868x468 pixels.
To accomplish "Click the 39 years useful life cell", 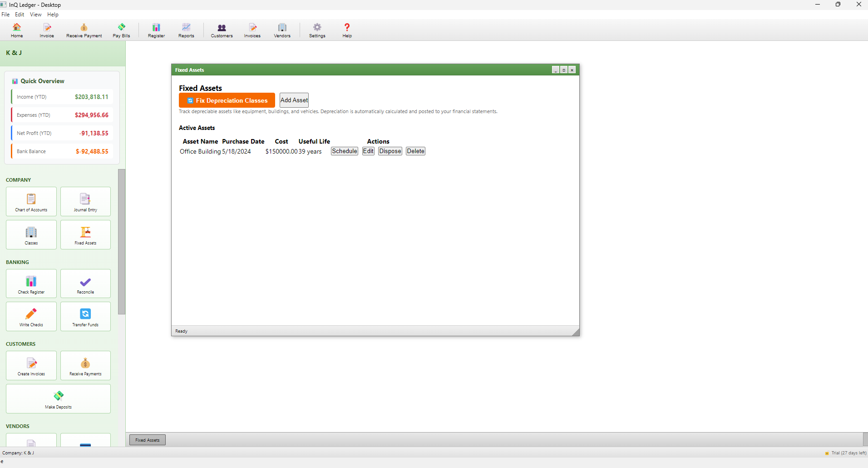I will coord(310,151).
